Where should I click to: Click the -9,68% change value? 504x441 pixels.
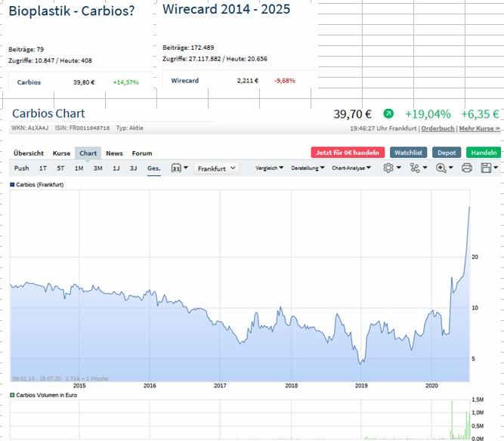point(284,81)
